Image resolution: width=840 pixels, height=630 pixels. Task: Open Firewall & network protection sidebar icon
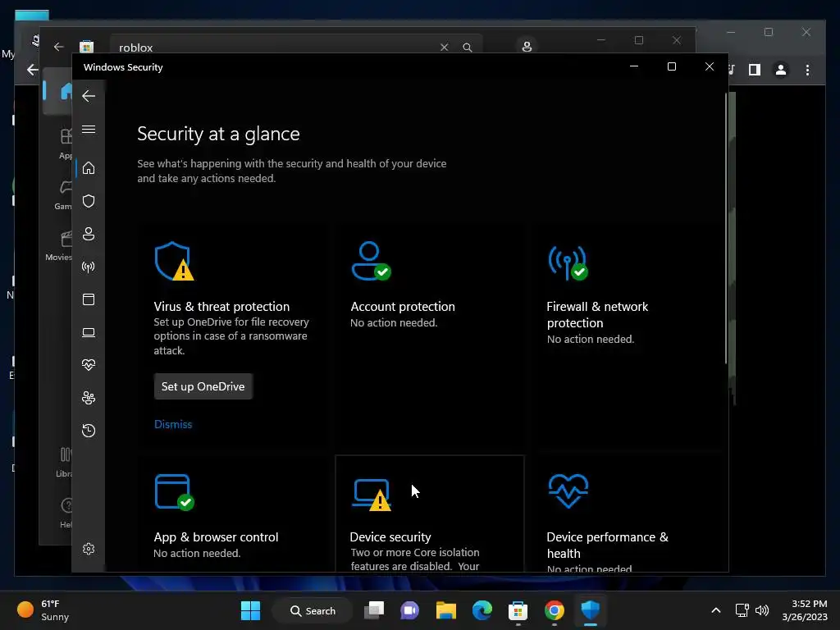coord(89,267)
